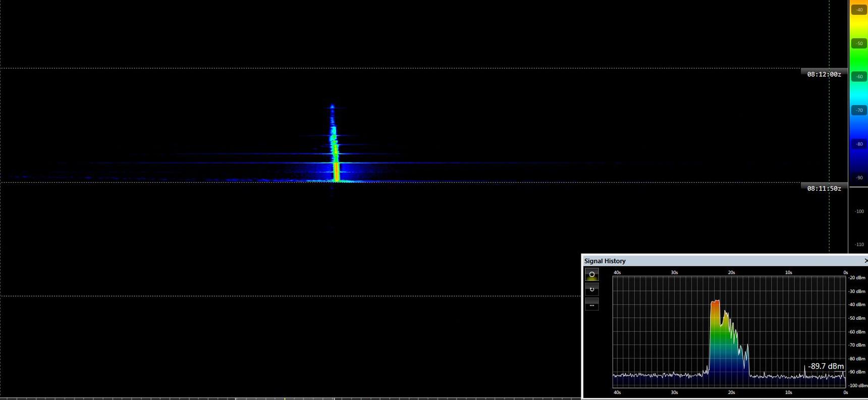This screenshot has width=868, height=400.
Task: Click the -110 label on the level scale
Action: point(859,245)
